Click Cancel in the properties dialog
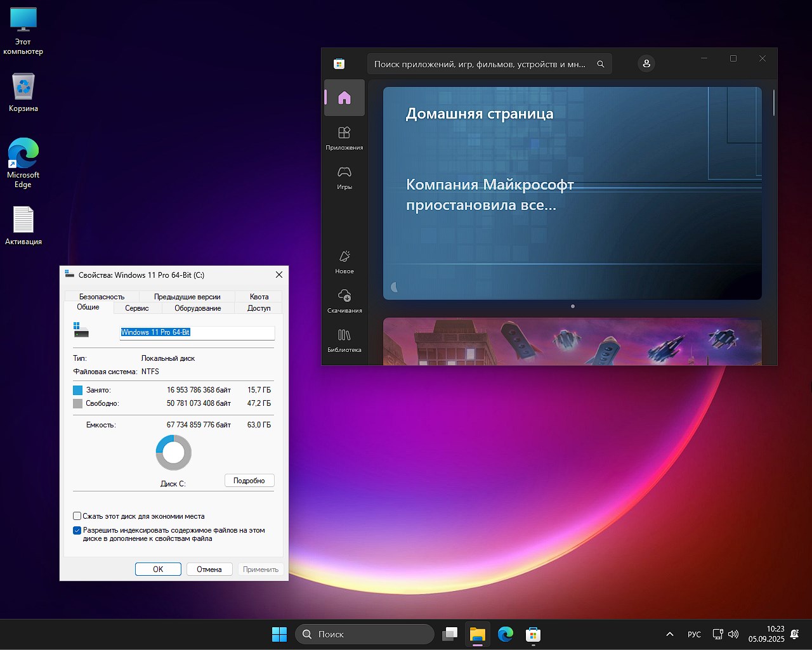The height and width of the screenshot is (650, 812). [209, 569]
